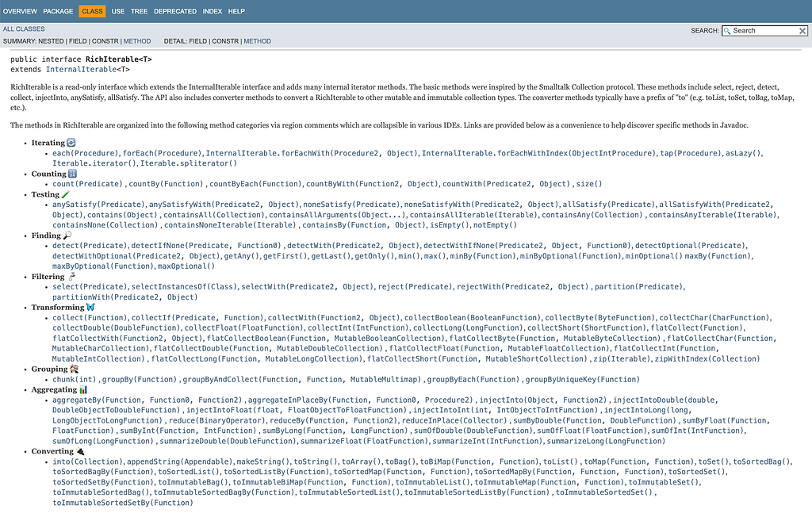Image resolution: width=812 pixels, height=513 pixels.
Task: Focus the Search input field
Action: pos(764,31)
